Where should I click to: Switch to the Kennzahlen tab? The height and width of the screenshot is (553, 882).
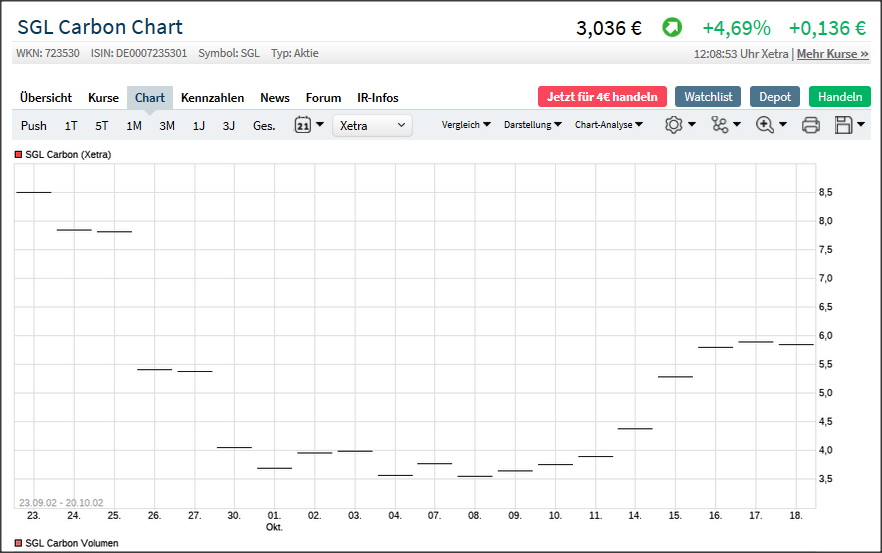212,98
